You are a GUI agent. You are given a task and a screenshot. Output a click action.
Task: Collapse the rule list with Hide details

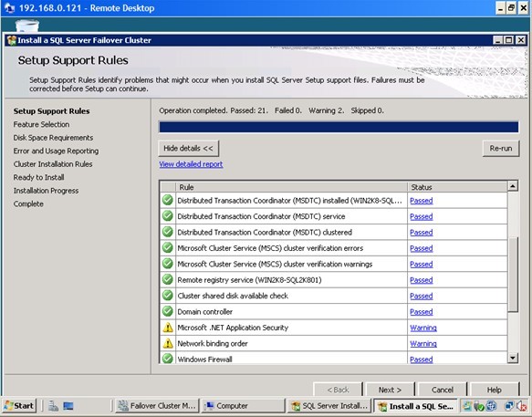click(x=188, y=148)
